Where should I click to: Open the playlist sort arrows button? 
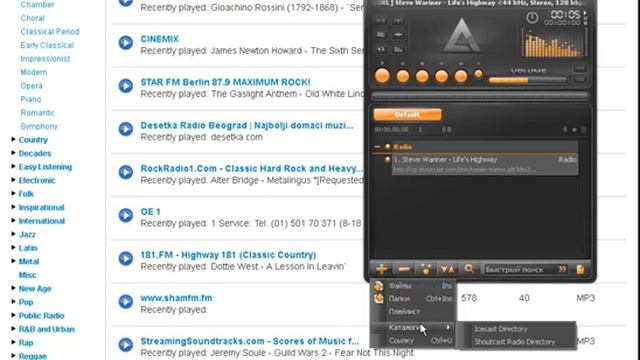point(447,269)
